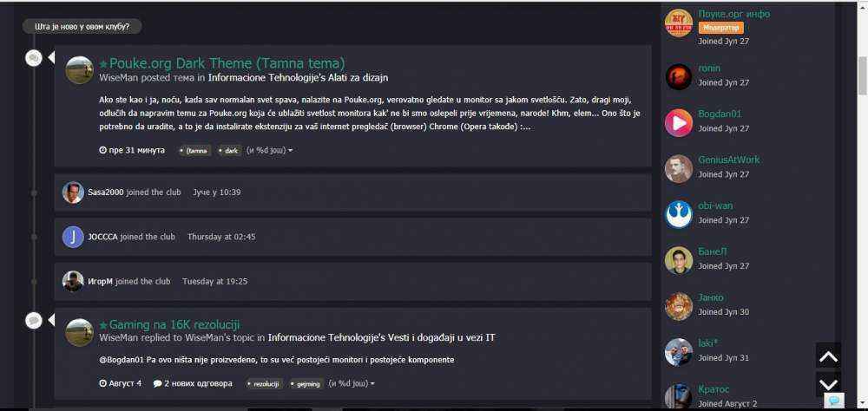
Task: Open the Pouke.org Dark Theme topic title
Action: point(227,63)
